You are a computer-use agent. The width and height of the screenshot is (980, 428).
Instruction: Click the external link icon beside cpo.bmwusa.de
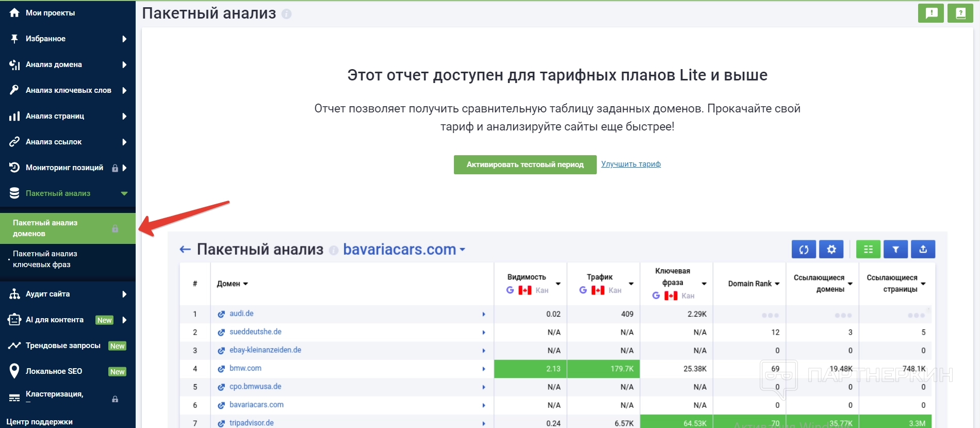[x=221, y=387]
